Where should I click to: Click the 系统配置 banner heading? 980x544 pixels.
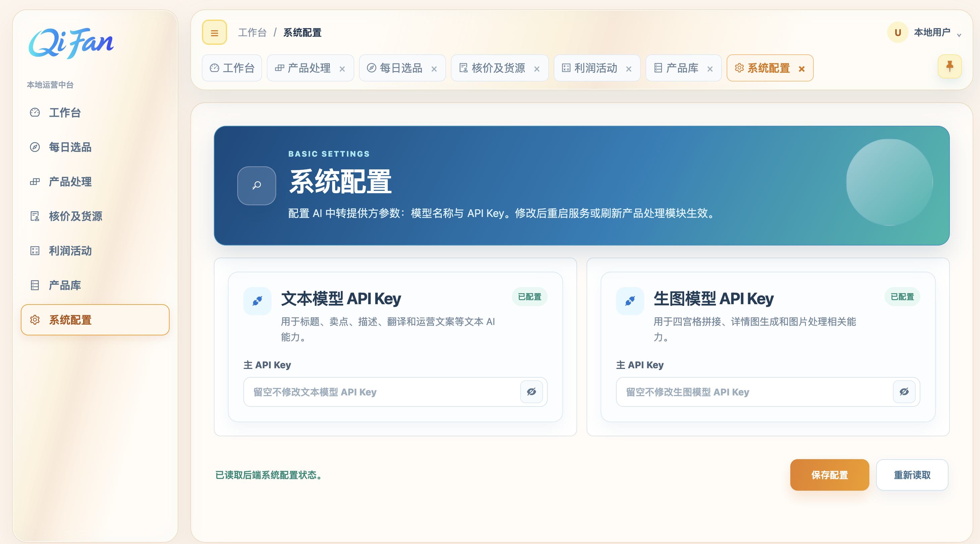(340, 182)
